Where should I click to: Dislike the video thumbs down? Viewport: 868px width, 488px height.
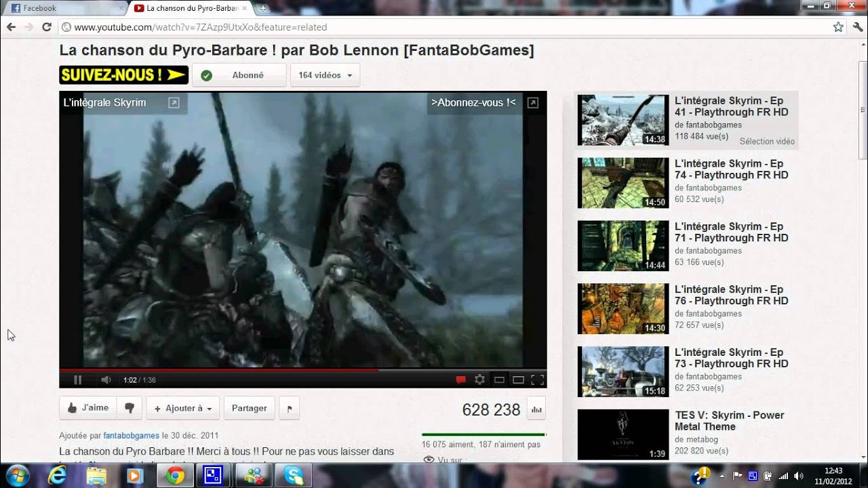(130, 408)
